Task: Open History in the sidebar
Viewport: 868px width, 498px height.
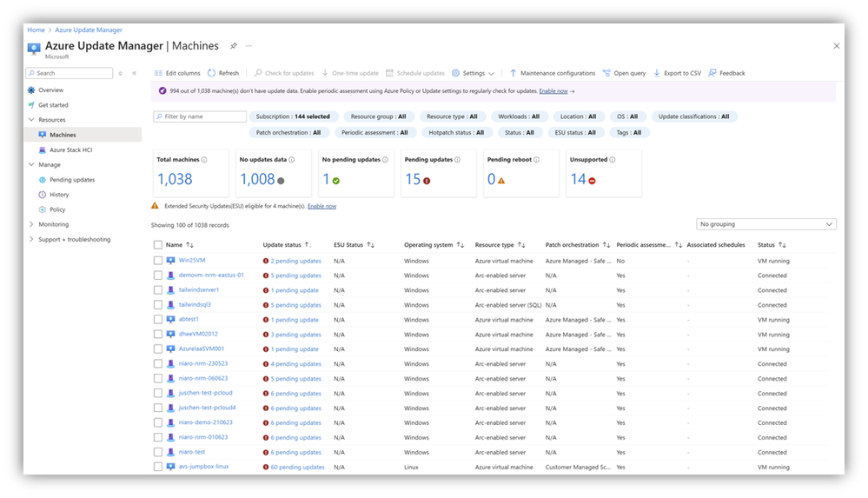Action: point(59,195)
